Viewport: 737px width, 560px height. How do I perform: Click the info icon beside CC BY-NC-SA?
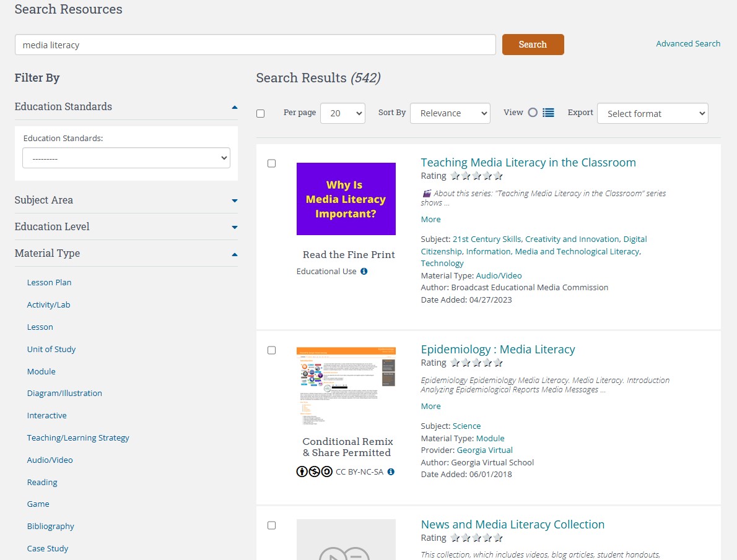pos(391,472)
